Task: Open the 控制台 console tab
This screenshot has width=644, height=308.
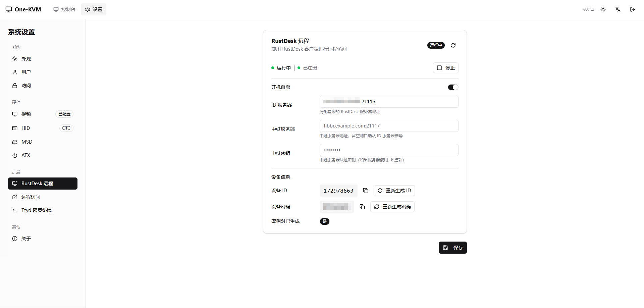Action: [x=64, y=9]
